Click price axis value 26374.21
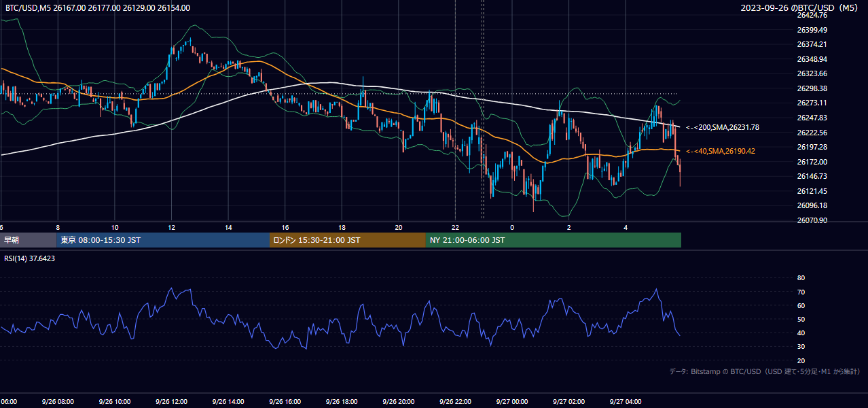Screen dimensions: 868x408 [x=812, y=44]
